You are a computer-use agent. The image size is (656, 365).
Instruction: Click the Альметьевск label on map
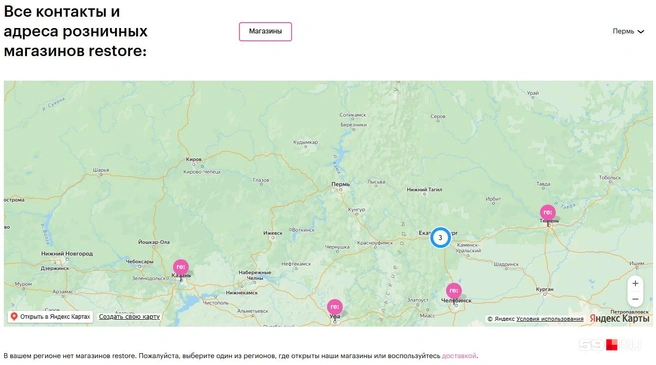pos(252,311)
